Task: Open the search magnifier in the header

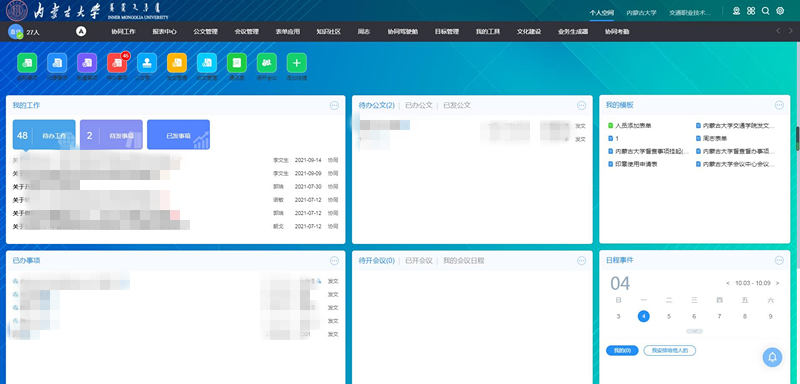Action: pos(765,11)
